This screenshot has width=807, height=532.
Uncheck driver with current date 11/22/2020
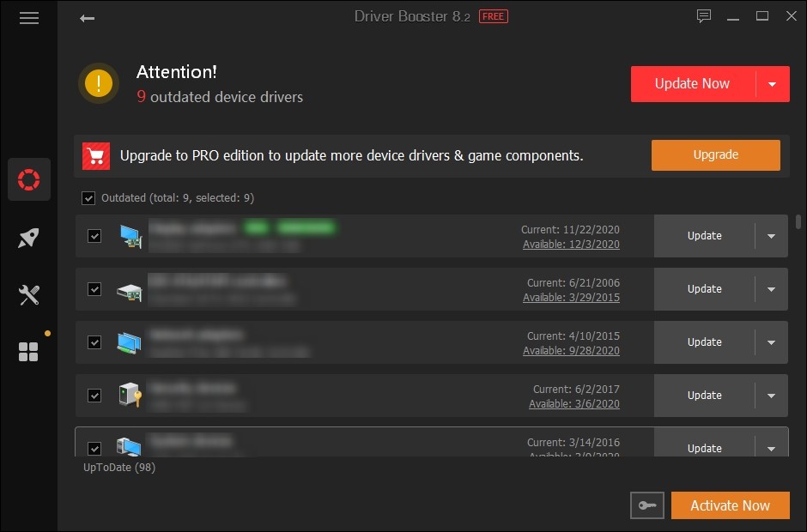coord(94,236)
